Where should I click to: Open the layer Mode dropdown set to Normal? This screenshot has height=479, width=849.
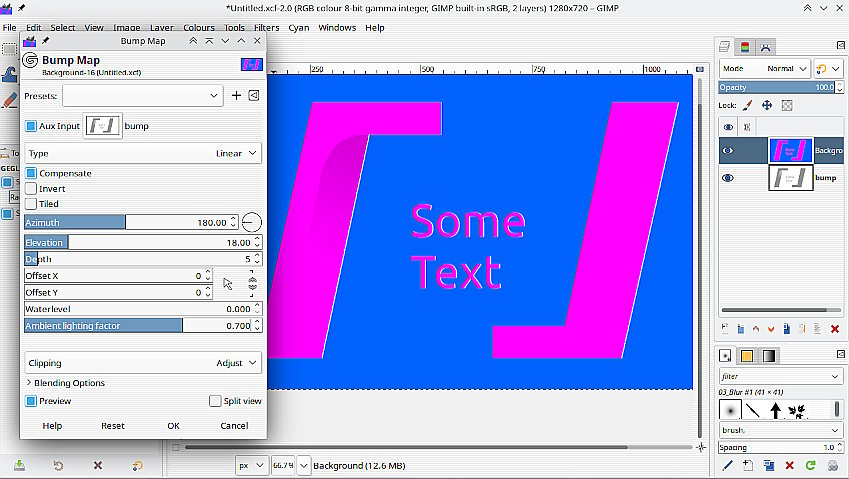(765, 69)
